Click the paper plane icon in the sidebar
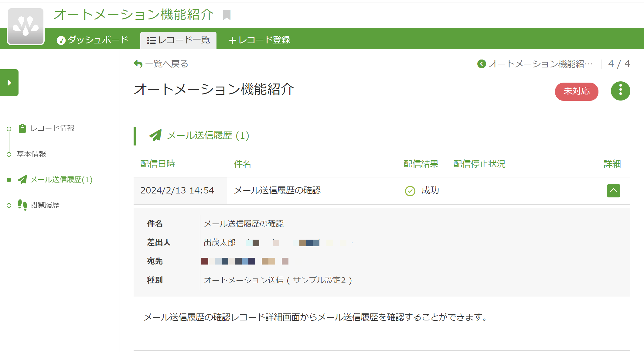This screenshot has width=644, height=352. point(22,179)
